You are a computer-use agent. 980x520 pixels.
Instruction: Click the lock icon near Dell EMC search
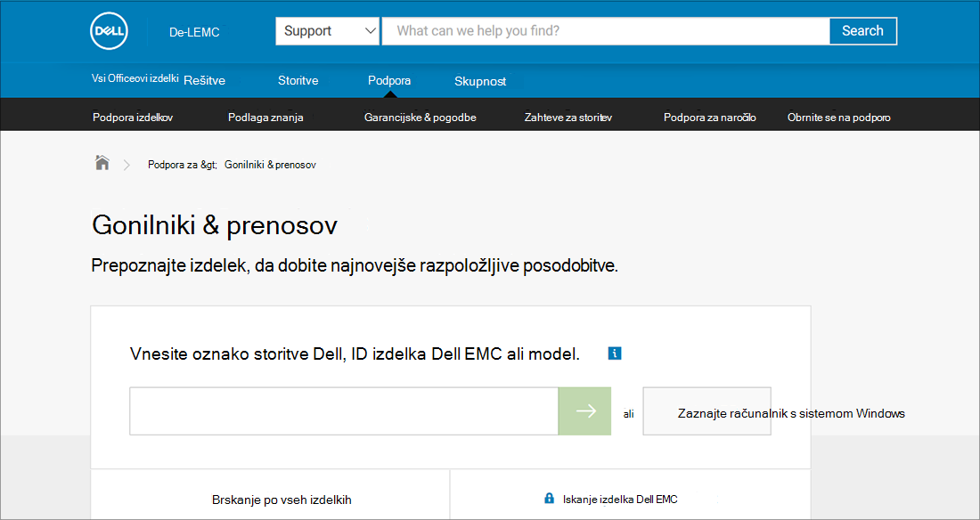[x=549, y=499]
